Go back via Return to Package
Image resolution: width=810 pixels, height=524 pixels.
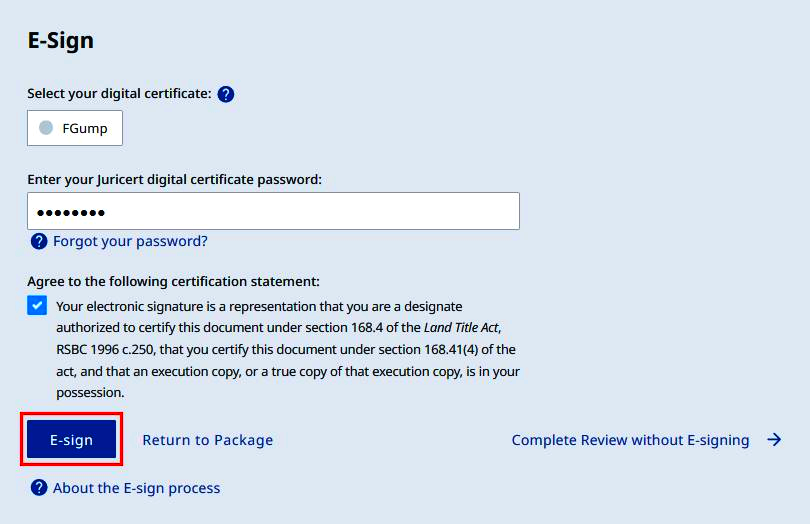pyautogui.click(x=208, y=440)
